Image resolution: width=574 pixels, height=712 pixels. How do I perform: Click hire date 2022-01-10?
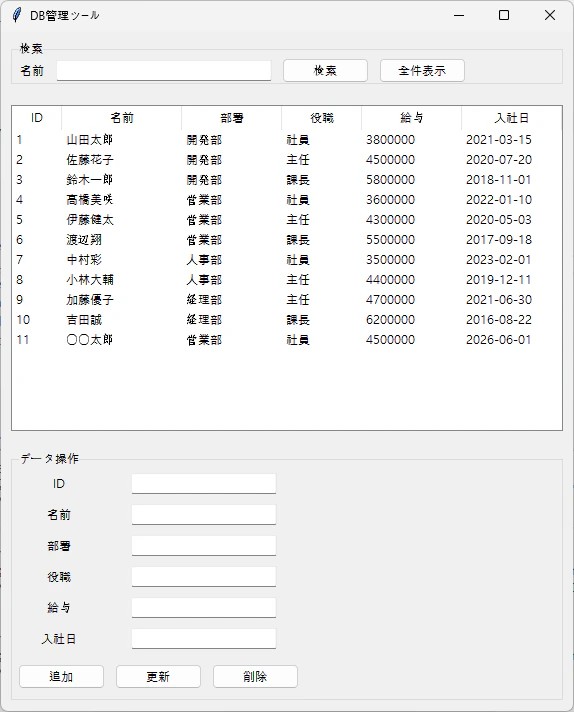499,200
